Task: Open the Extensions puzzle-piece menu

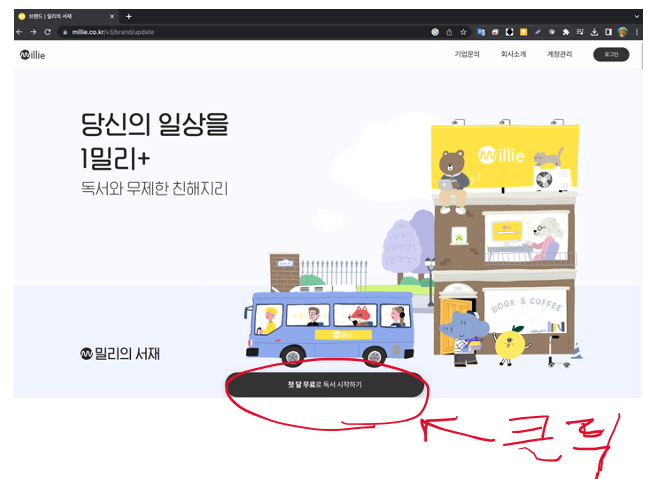Action: (566, 32)
